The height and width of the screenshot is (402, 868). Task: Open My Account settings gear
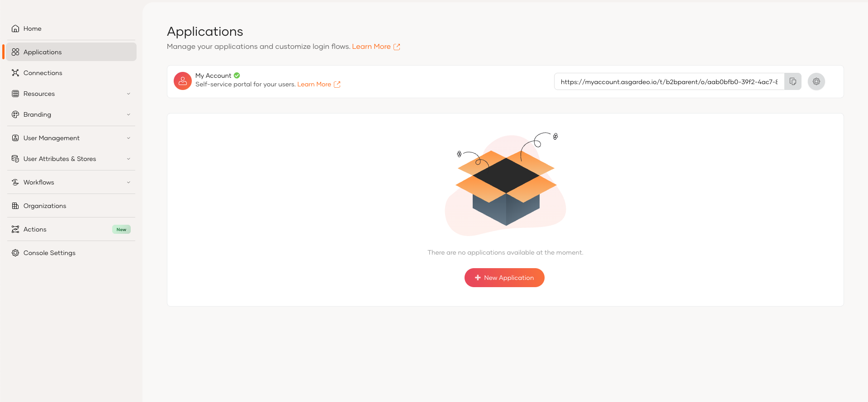coord(816,81)
